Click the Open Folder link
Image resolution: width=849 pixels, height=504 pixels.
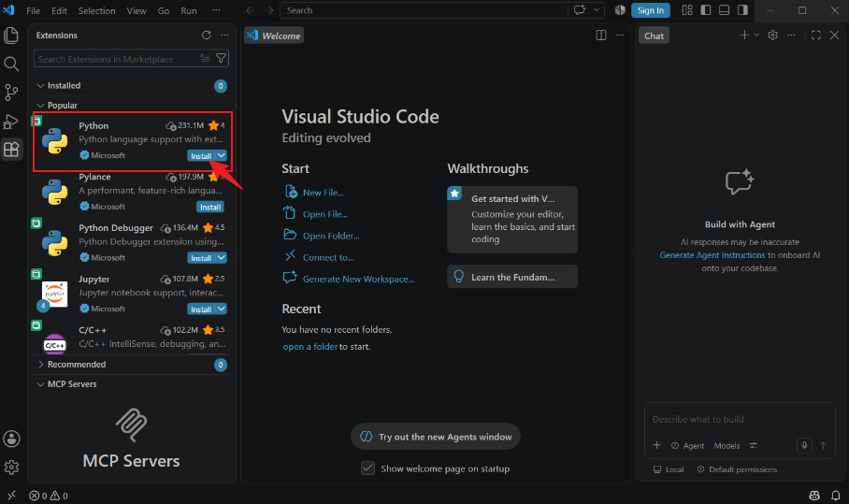[x=331, y=236]
